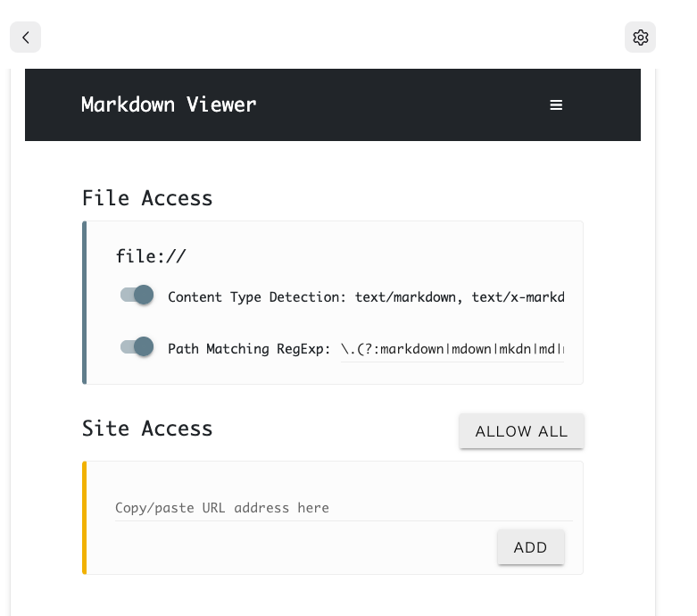Focus the Copy/paste URL address field

344,508
